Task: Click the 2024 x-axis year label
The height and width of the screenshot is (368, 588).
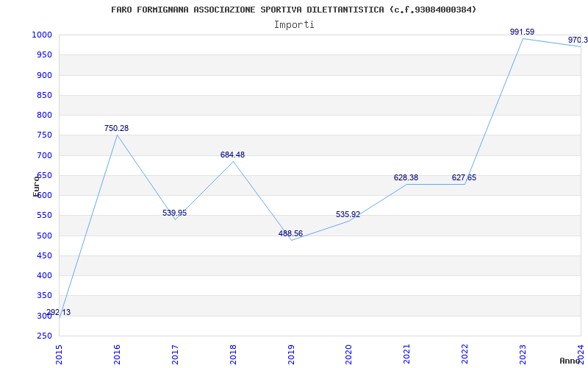Action: 581,354
